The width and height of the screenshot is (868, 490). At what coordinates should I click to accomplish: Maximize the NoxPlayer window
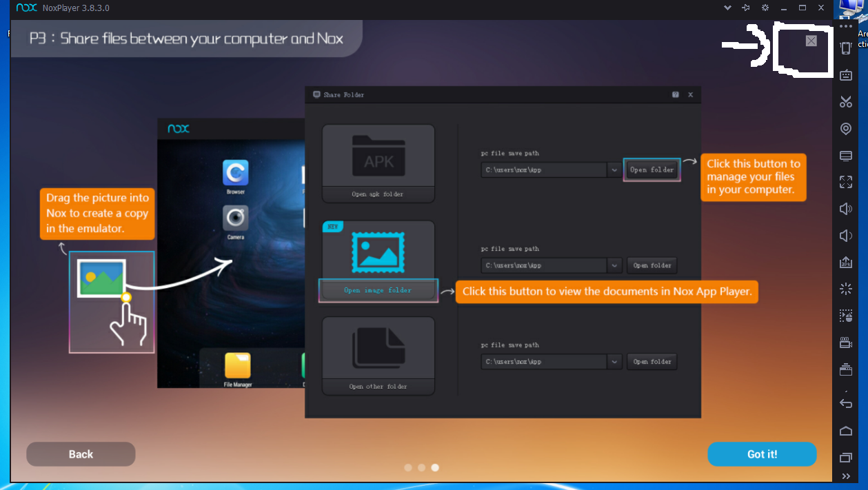click(x=803, y=8)
